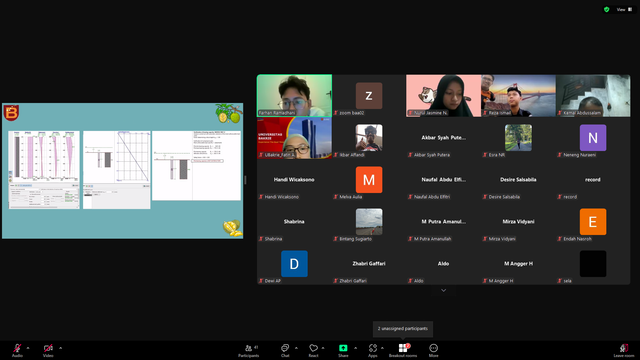Select Neneng Nuraeni's N avatar tile
This screenshot has height=360, width=640.
(593, 138)
